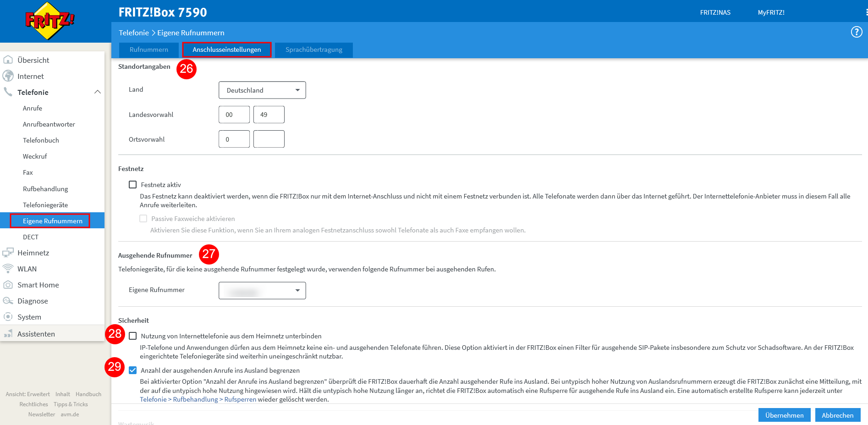The width and height of the screenshot is (868, 425).
Task: Check Nutzung von Internettelefonie unterbinden
Action: pos(133,336)
